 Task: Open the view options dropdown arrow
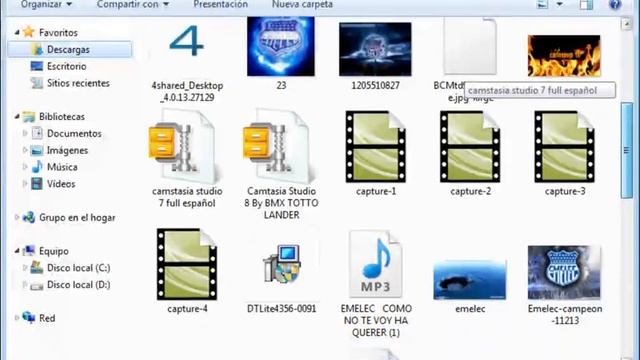(560, 4)
